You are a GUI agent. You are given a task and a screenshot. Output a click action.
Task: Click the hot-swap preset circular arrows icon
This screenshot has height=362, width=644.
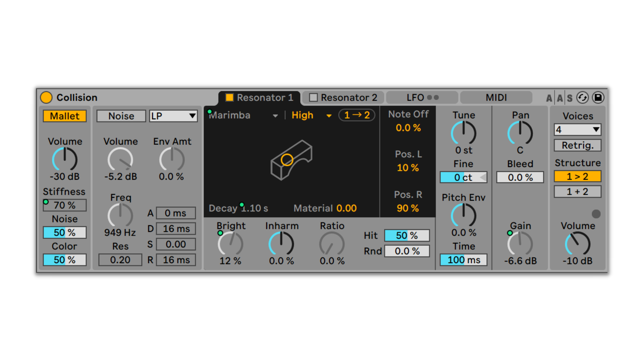click(583, 98)
